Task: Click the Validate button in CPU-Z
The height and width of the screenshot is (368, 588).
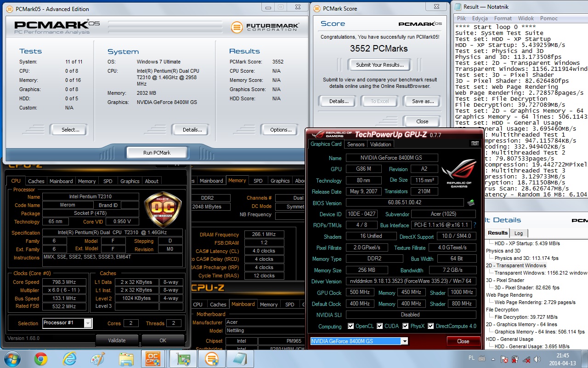Action: click(117, 340)
